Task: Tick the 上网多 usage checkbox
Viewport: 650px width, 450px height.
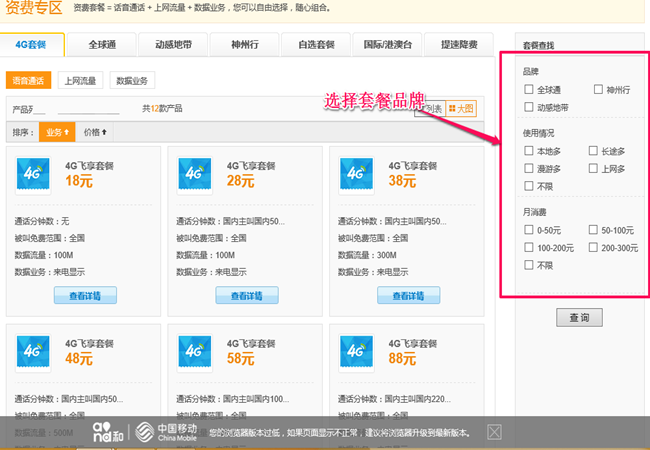Action: (x=593, y=168)
